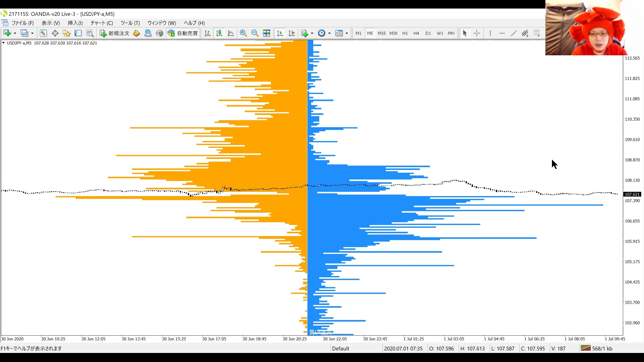
Task: Click the 107.621 current price label
Action: click(x=632, y=194)
